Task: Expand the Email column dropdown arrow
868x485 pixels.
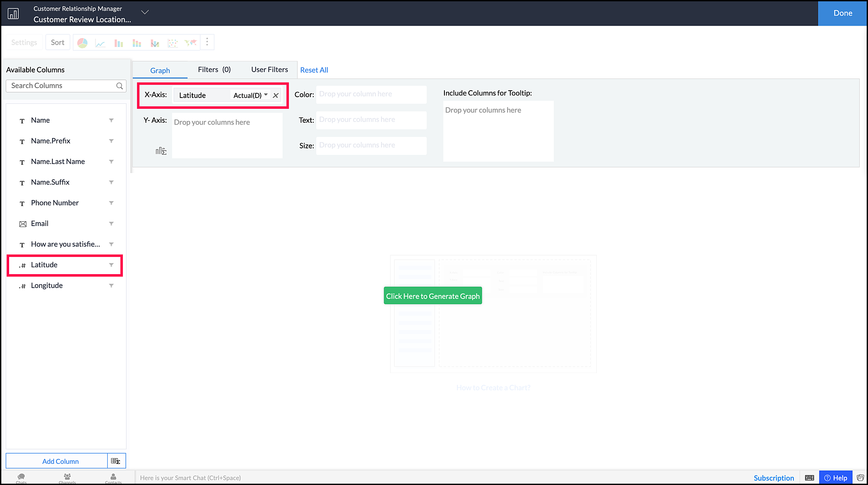Action: pos(111,223)
